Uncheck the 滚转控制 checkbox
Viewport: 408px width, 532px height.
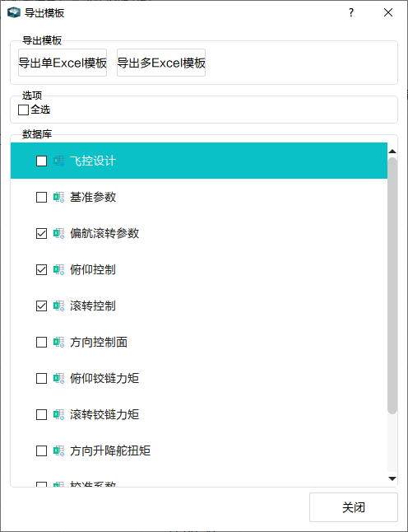click(x=41, y=306)
